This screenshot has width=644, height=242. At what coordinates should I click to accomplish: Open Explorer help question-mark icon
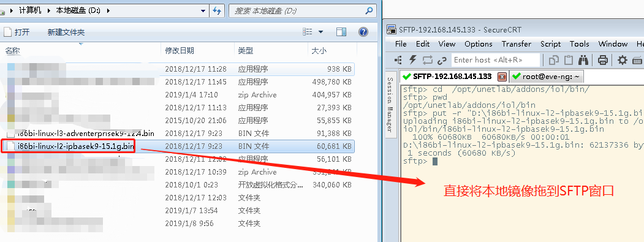363,32
